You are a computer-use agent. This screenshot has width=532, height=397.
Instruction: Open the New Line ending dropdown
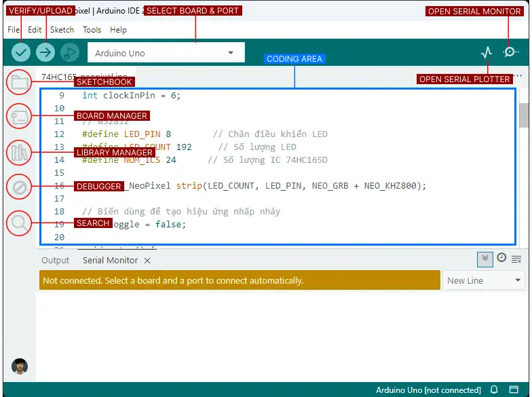pos(484,281)
